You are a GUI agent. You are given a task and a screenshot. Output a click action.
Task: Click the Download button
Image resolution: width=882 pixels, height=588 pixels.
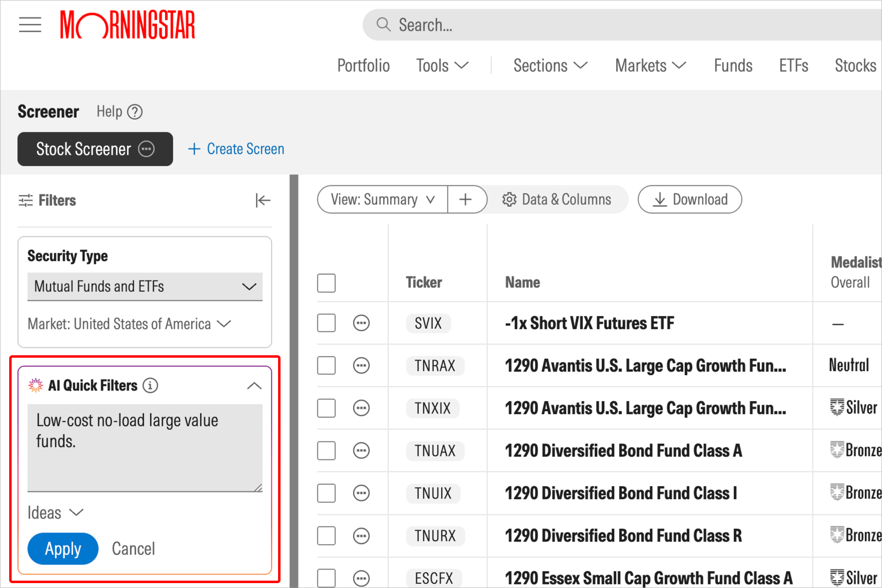[690, 199]
